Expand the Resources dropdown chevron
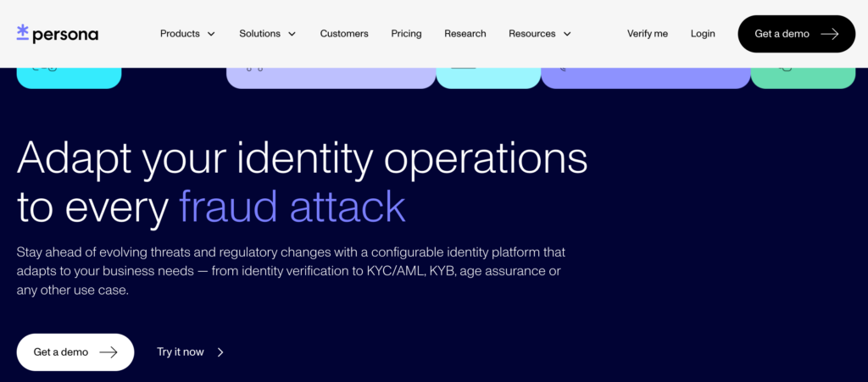This screenshot has width=868, height=382. pyautogui.click(x=567, y=34)
